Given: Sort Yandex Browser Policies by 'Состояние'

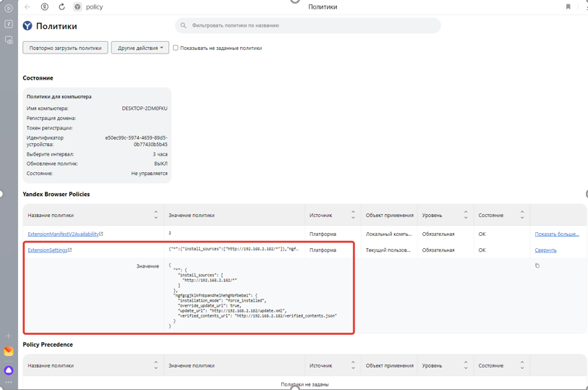Looking at the screenshot, I should 521,215.
